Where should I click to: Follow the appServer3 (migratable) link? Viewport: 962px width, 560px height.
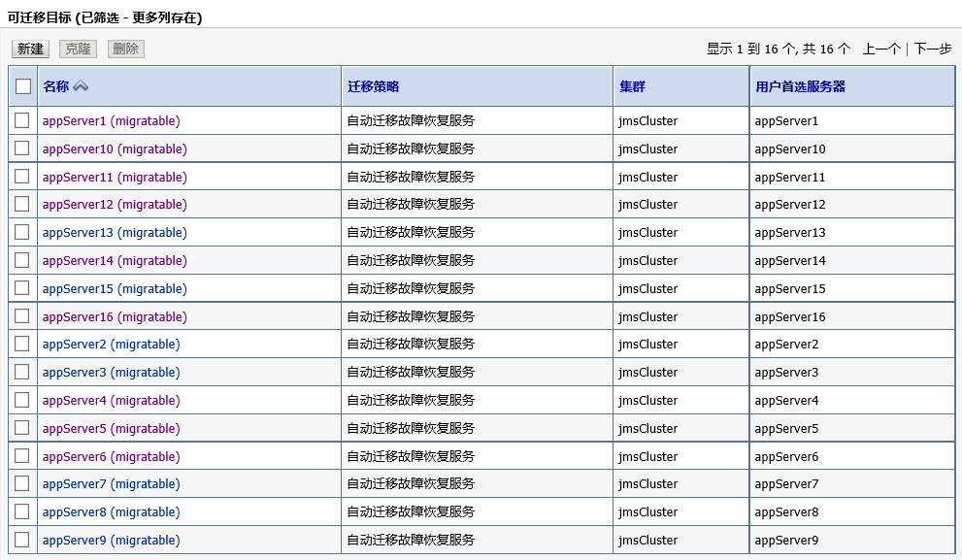(x=111, y=373)
